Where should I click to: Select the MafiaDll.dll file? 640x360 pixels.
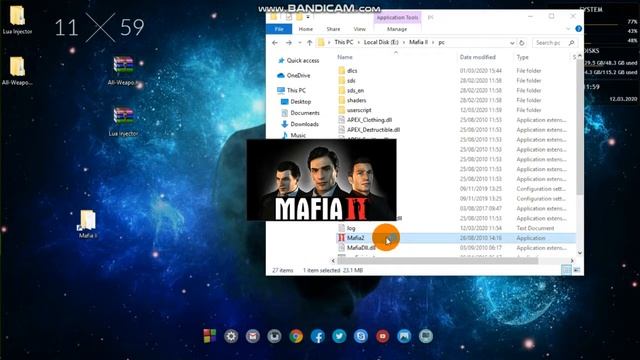pyautogui.click(x=361, y=248)
